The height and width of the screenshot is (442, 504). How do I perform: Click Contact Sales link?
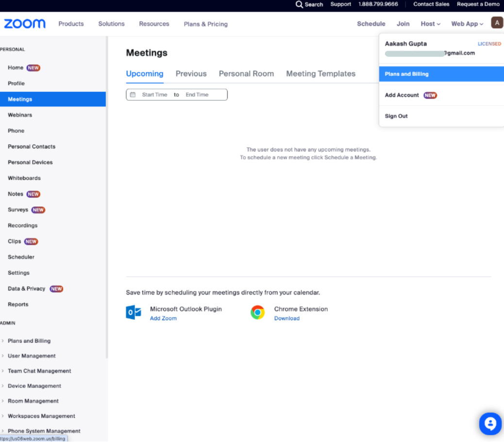431,4
